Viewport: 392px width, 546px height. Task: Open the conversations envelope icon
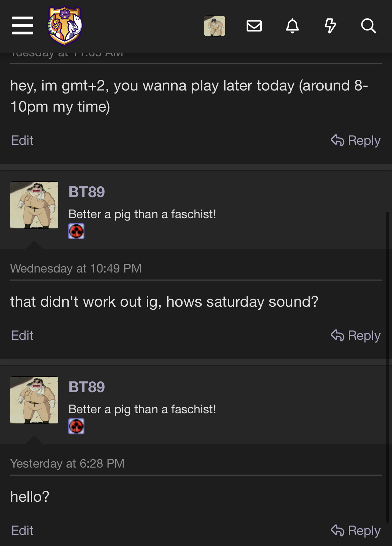(x=254, y=26)
